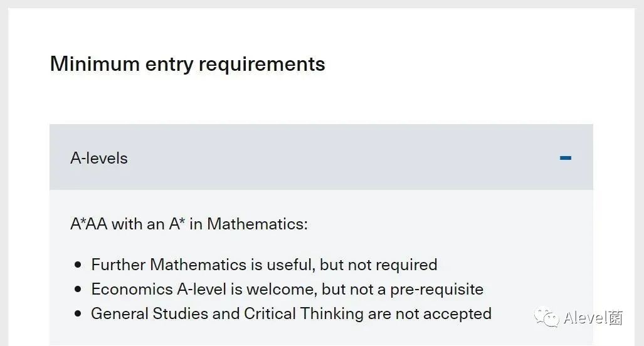
Task: Click the WeChat logo watermark icon
Action: coord(547,317)
